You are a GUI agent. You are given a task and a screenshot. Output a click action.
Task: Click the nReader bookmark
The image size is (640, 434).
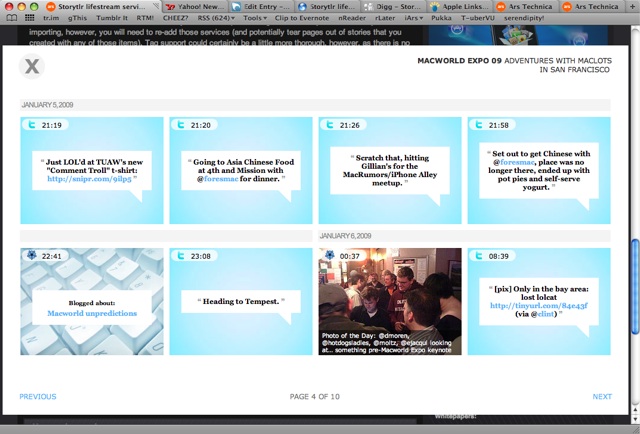pyautogui.click(x=351, y=18)
